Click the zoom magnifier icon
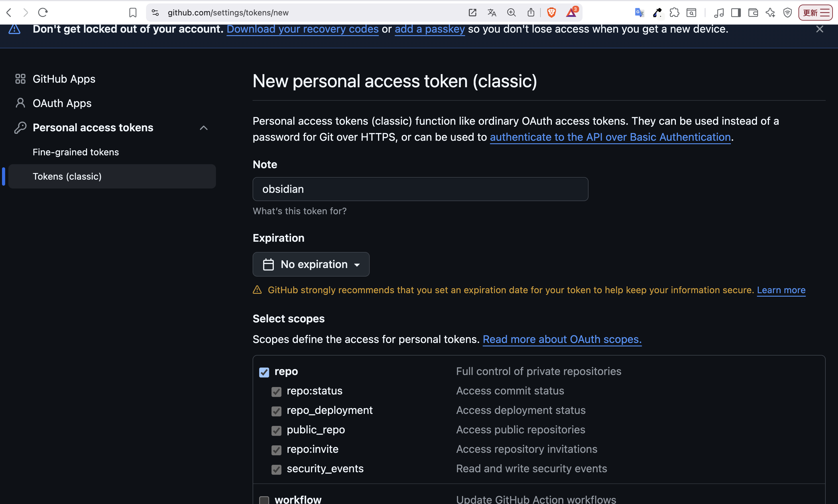The image size is (838, 504). point(511,13)
